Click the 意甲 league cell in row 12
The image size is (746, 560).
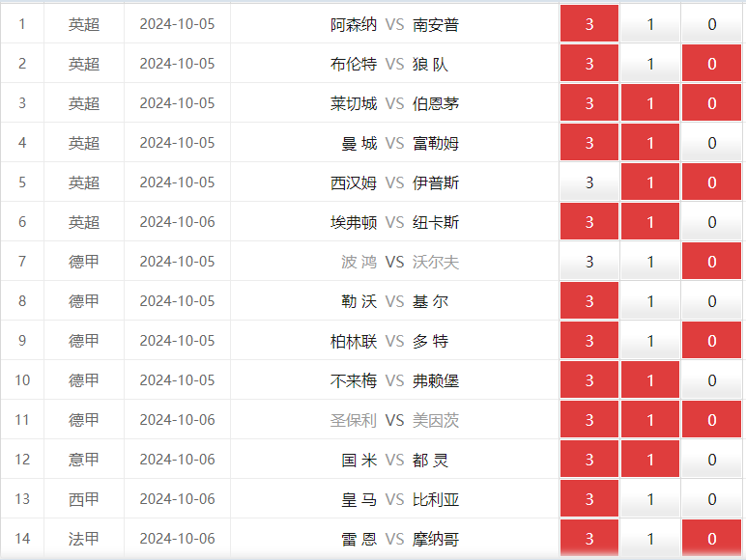click(x=84, y=460)
